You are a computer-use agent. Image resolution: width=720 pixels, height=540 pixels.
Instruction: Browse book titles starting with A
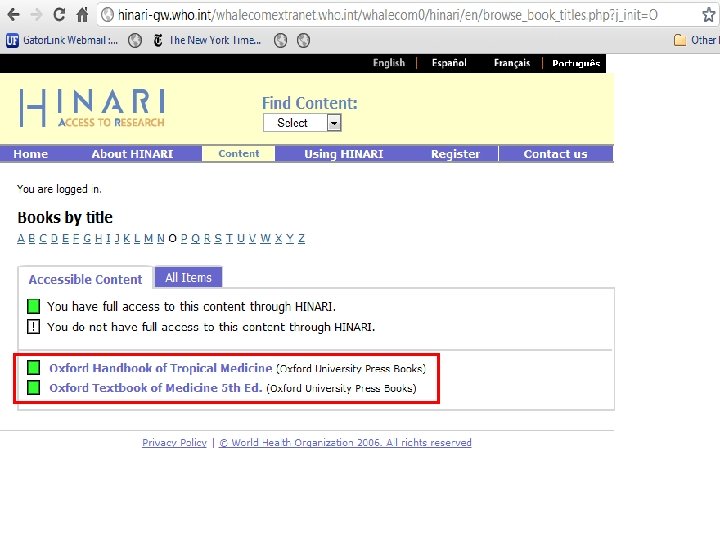tap(21, 238)
